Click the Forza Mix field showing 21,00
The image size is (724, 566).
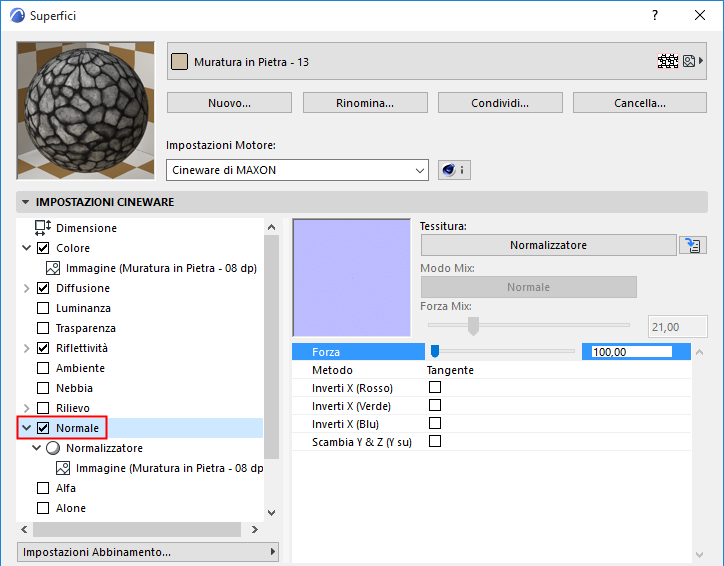point(677,327)
